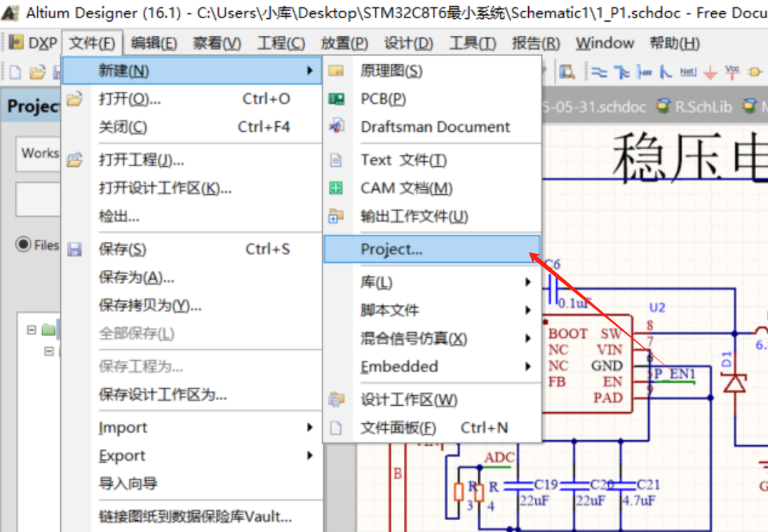Expand the 混合信号仿真(X) submenu

click(x=527, y=338)
